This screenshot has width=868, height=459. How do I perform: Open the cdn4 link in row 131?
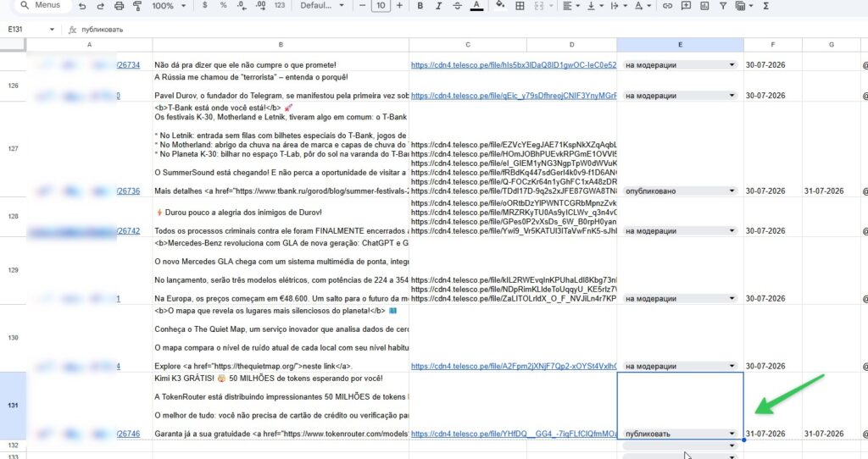[x=513, y=434]
